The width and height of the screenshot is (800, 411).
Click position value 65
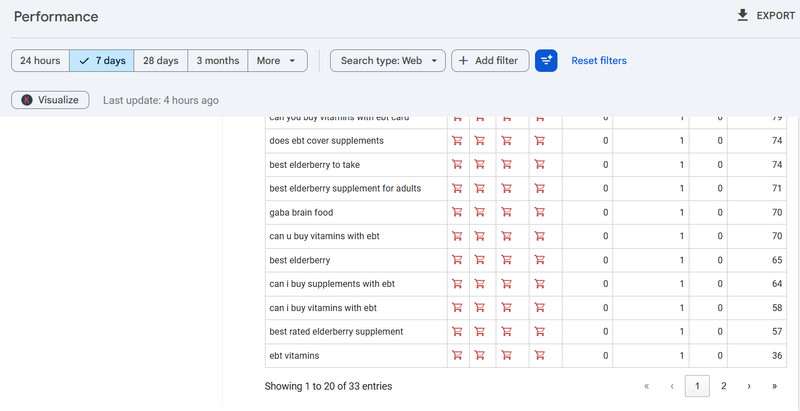pos(777,260)
